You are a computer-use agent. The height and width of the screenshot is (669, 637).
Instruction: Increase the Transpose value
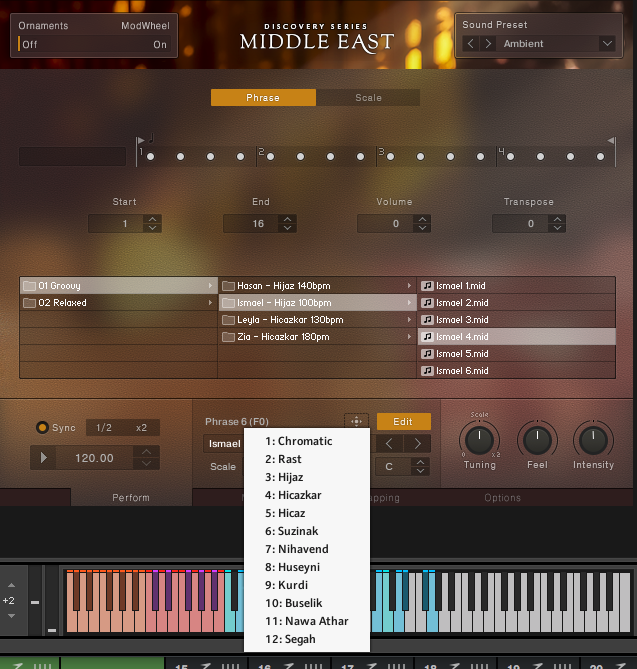click(x=557, y=219)
